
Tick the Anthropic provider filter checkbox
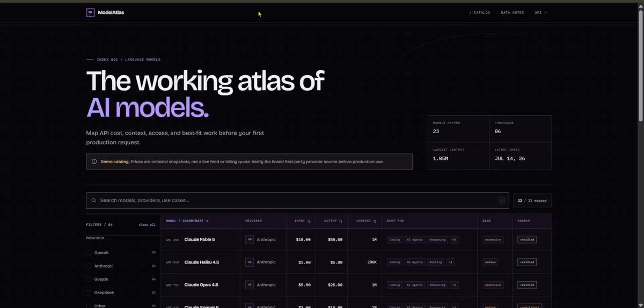tap(89, 266)
